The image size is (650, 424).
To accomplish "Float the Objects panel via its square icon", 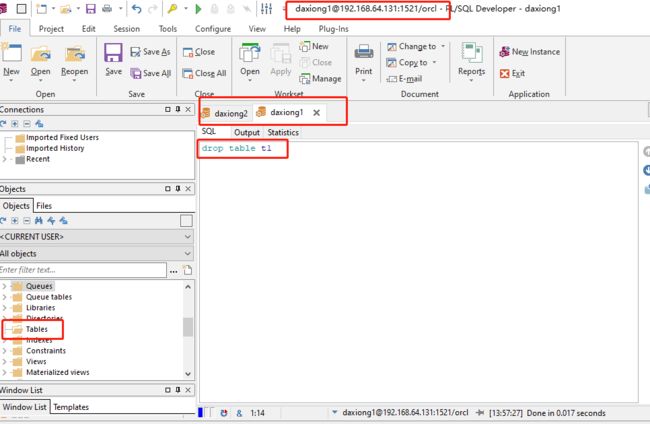I will [167, 189].
